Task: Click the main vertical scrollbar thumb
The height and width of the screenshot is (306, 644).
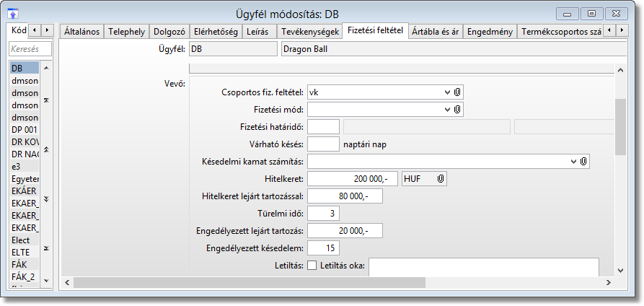Action: pyautogui.click(x=620, y=126)
